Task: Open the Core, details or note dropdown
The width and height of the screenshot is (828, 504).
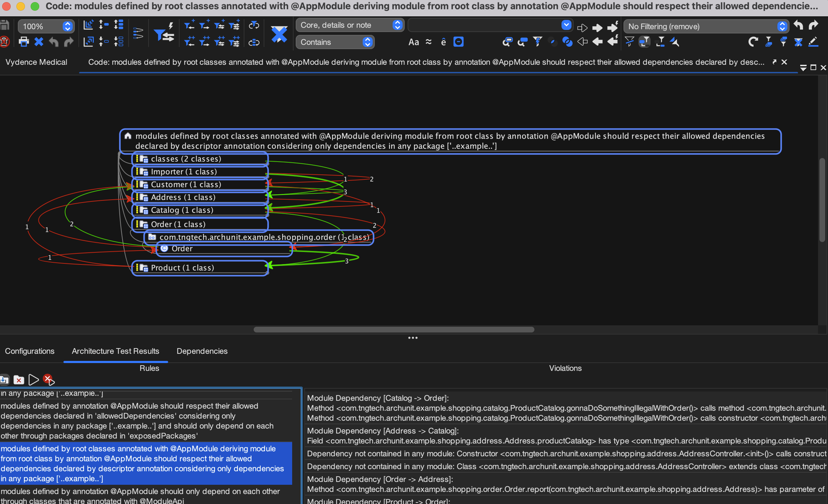Action: (x=350, y=25)
